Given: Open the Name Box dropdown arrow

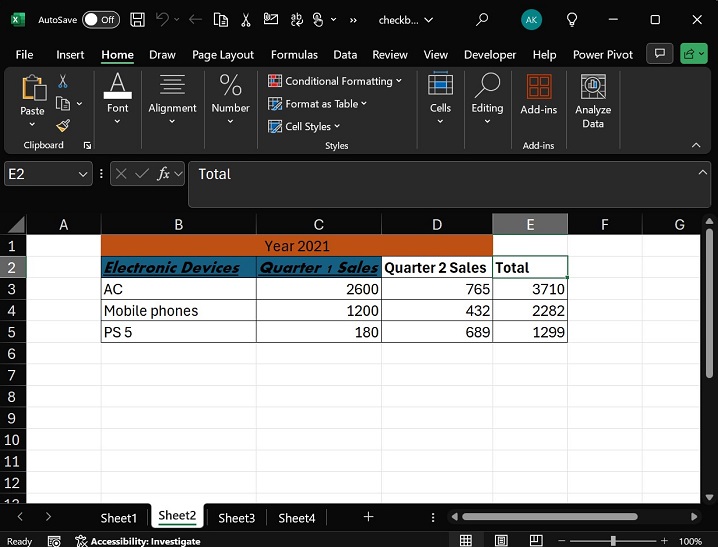Looking at the screenshot, I should pos(83,174).
